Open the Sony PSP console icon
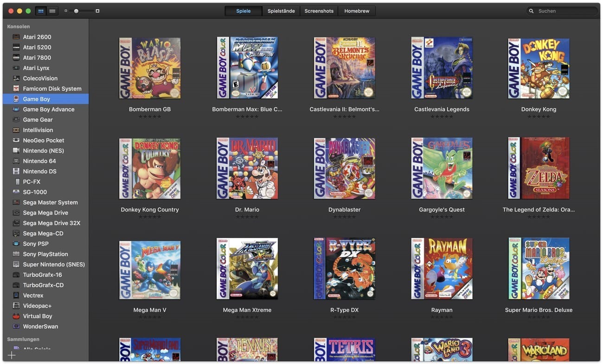The image size is (603, 364). pos(16,244)
